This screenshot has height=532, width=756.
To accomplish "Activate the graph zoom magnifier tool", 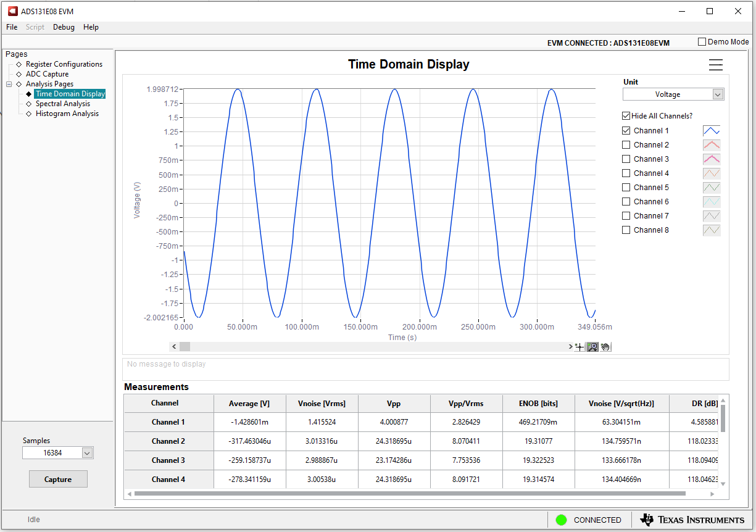I will pyautogui.click(x=592, y=347).
